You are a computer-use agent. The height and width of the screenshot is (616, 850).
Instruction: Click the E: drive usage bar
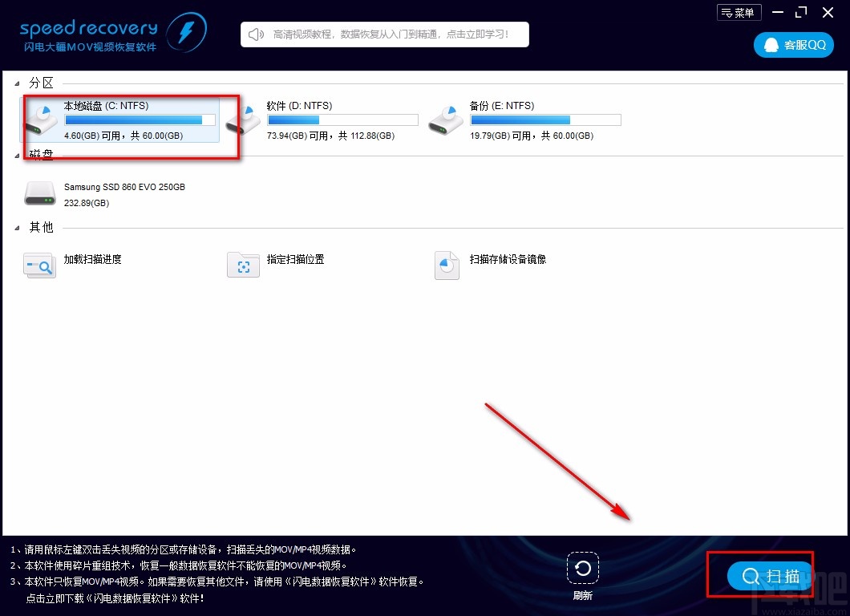[545, 120]
